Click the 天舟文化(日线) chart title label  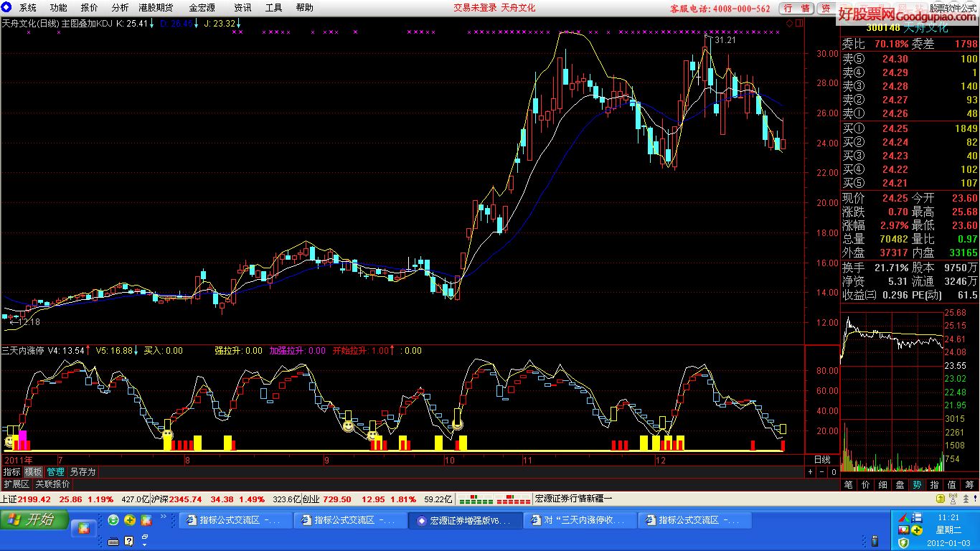click(31, 23)
